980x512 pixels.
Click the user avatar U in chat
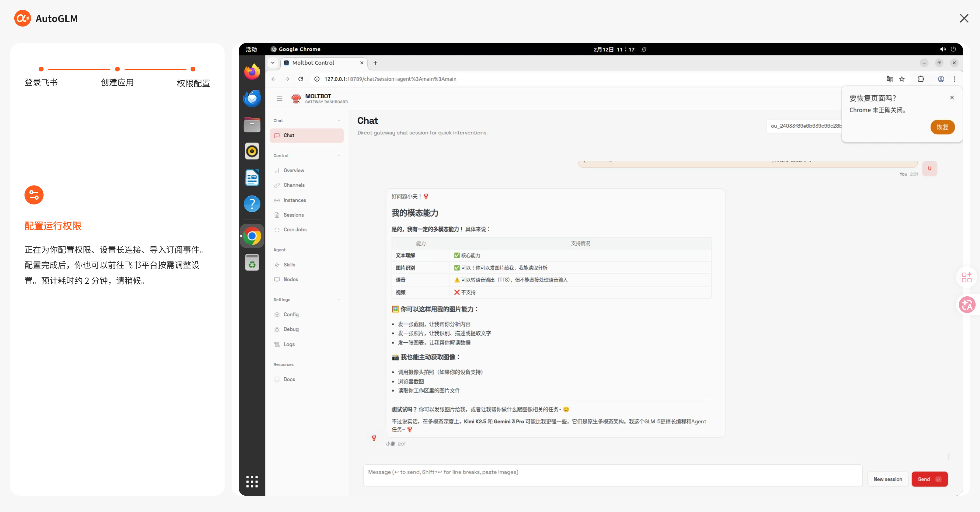(x=929, y=168)
